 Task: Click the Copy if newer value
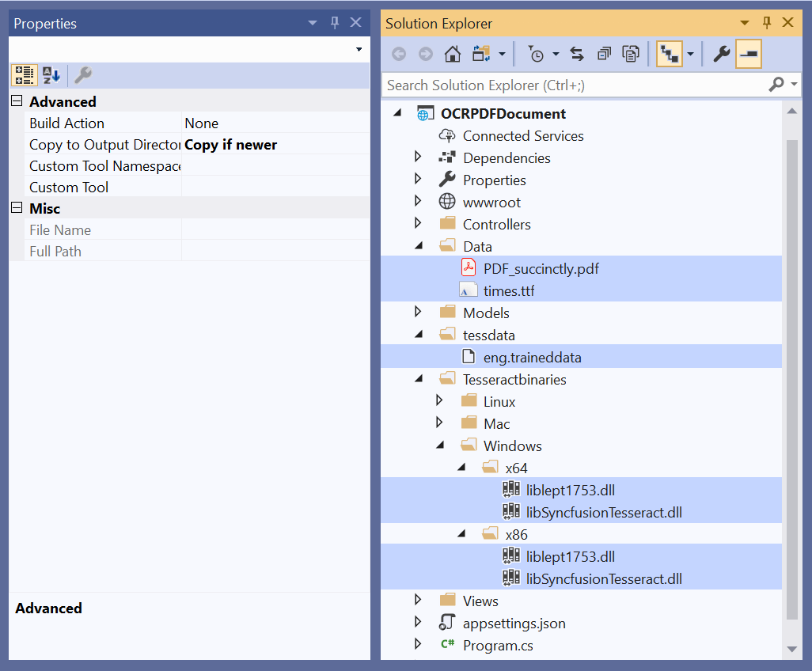(x=230, y=145)
